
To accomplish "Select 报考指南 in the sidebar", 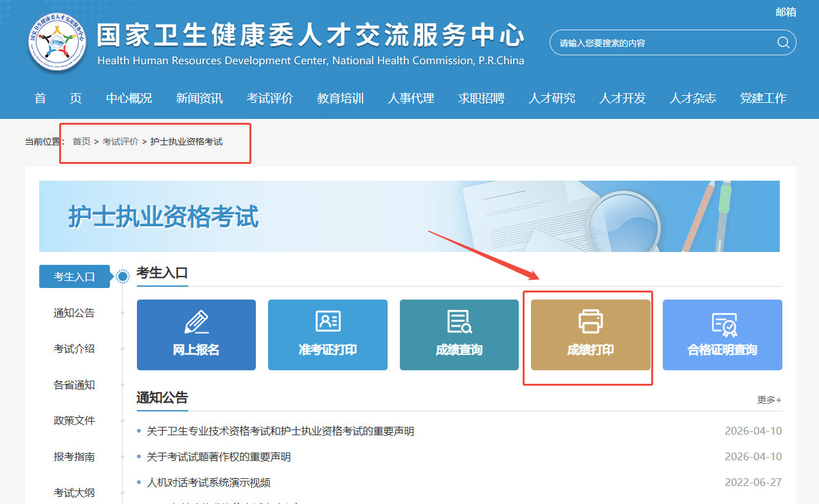I will [x=74, y=457].
